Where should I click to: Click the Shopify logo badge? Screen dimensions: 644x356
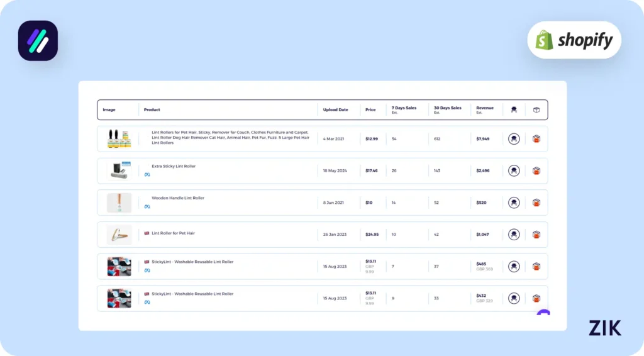click(574, 40)
